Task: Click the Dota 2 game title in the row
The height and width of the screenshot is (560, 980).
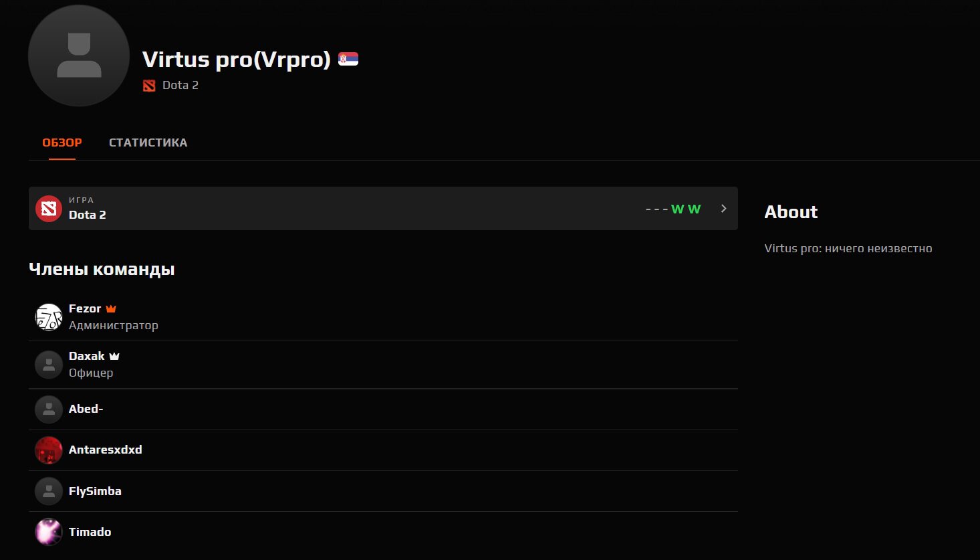Action: 87,215
